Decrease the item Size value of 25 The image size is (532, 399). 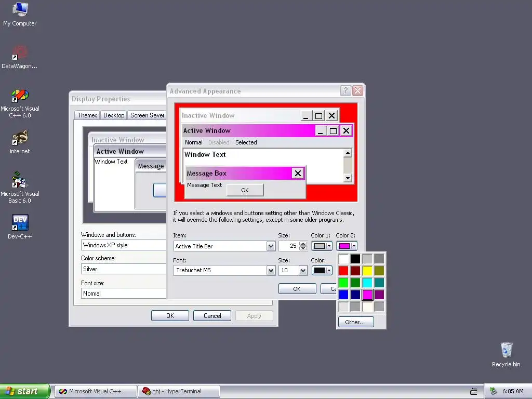(x=303, y=248)
